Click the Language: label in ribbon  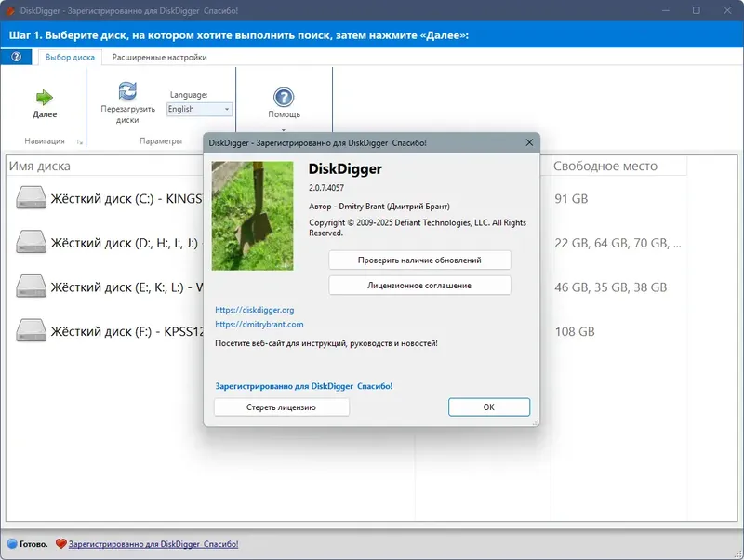click(x=189, y=95)
